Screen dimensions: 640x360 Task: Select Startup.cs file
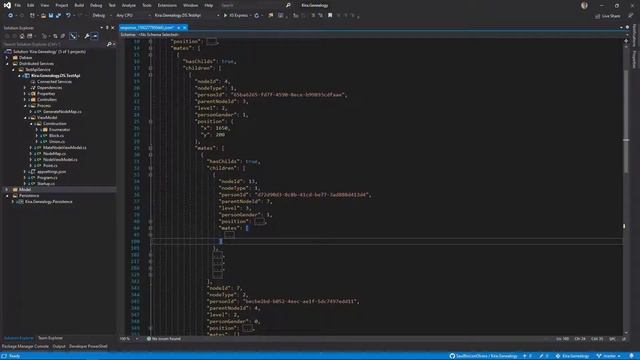click(x=46, y=184)
